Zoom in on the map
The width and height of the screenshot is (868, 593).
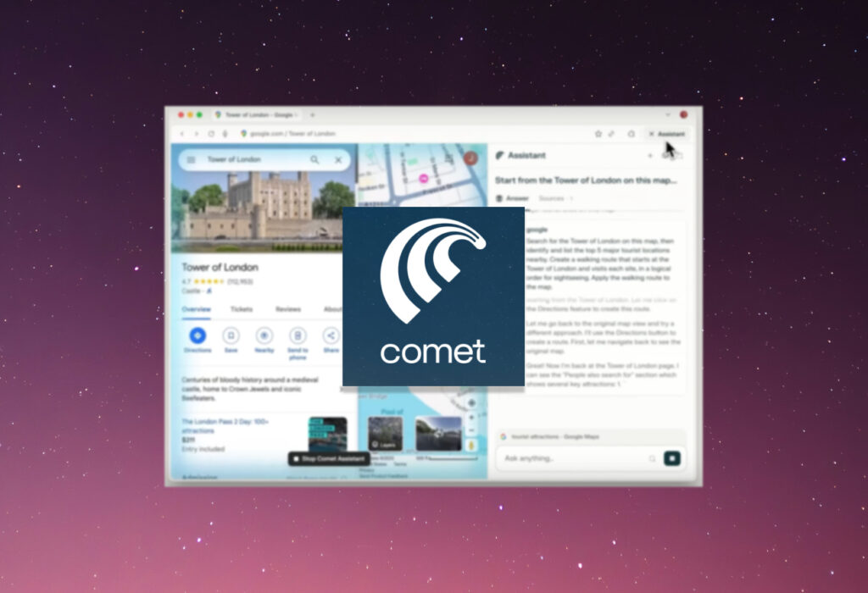pos(471,418)
